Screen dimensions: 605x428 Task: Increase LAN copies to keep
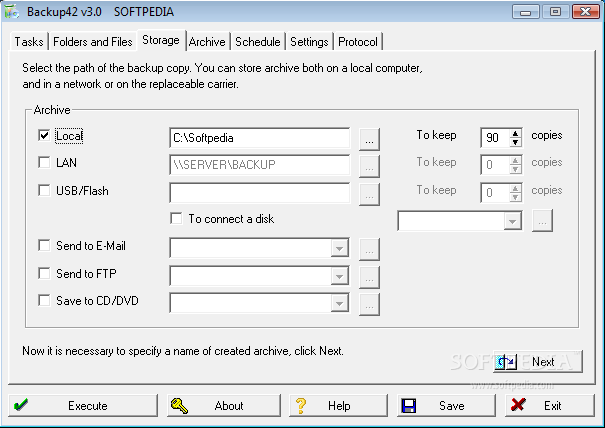point(515,161)
